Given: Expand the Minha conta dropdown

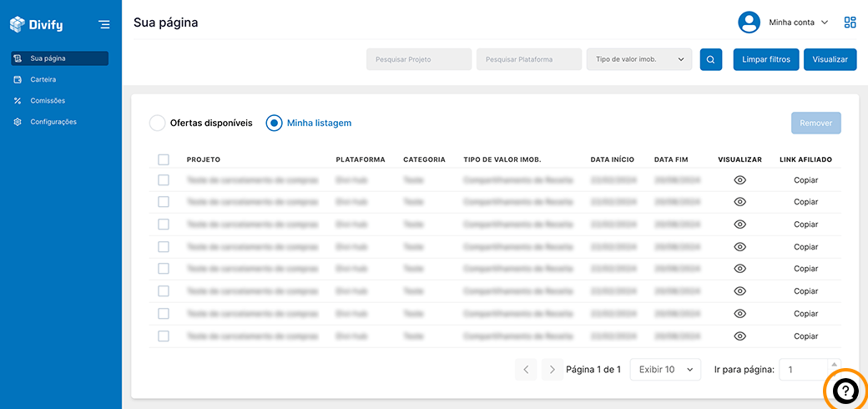Looking at the screenshot, I should [x=798, y=23].
